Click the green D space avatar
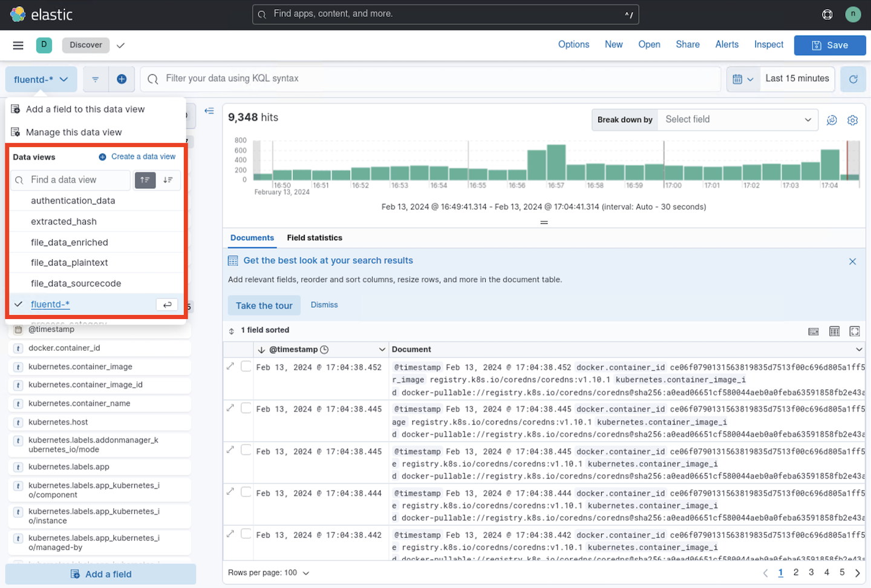871x588 pixels. point(44,45)
